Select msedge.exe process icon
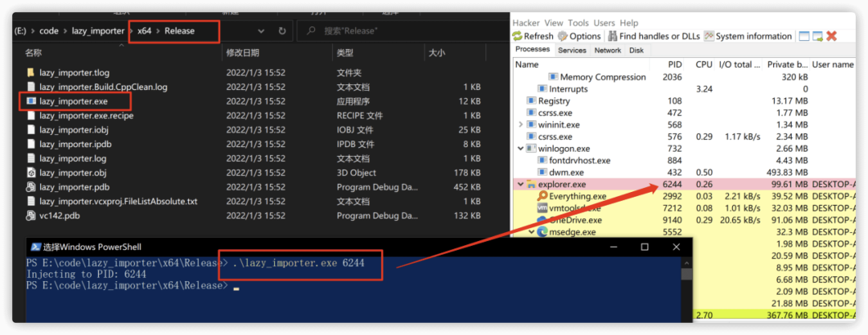Viewport: 868px width, 335px height. tap(542, 232)
